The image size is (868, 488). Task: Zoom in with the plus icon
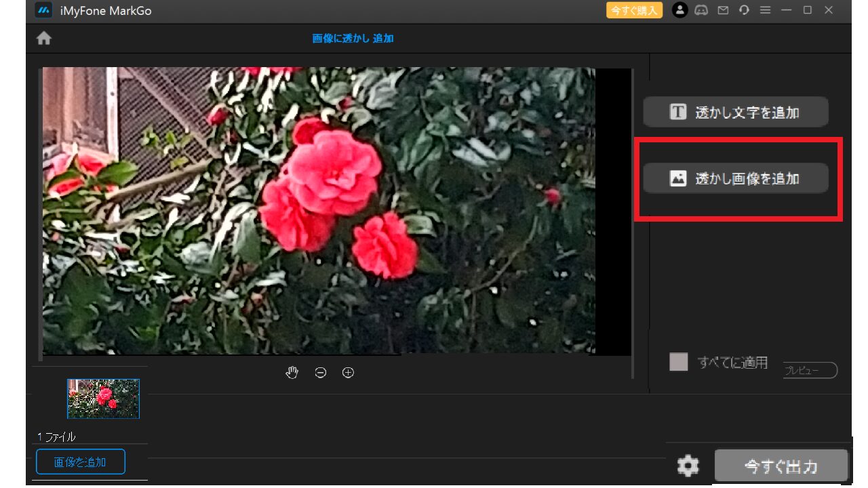click(x=349, y=373)
